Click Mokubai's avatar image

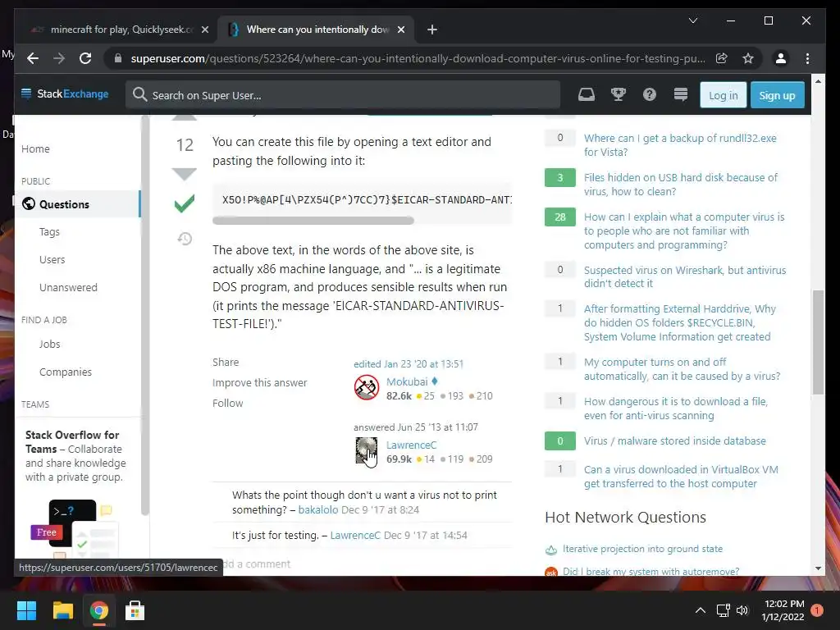point(367,387)
